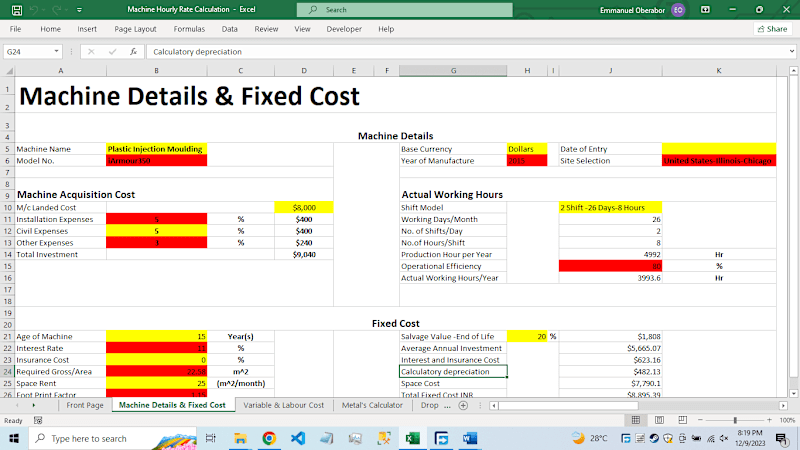Viewport: 800px width, 450px height.
Task: Open the Developer ribbon tab
Action: coord(344,29)
